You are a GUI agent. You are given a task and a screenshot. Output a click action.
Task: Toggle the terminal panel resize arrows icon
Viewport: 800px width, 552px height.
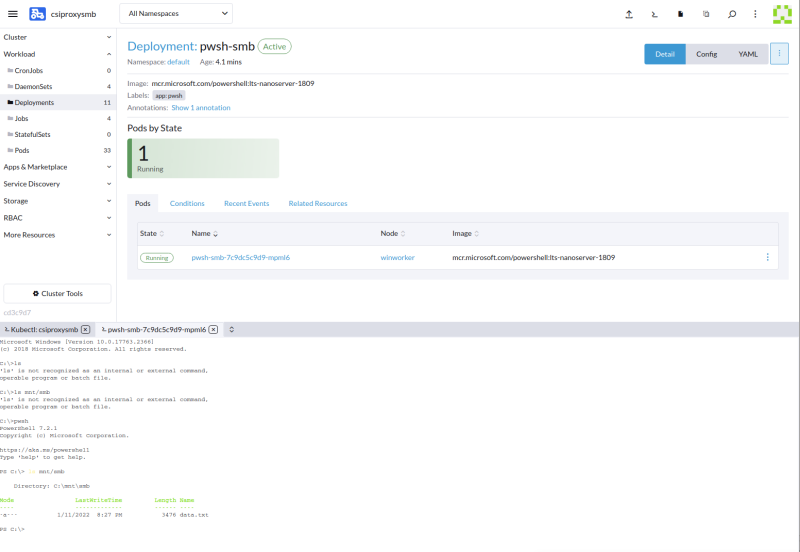coord(231,330)
